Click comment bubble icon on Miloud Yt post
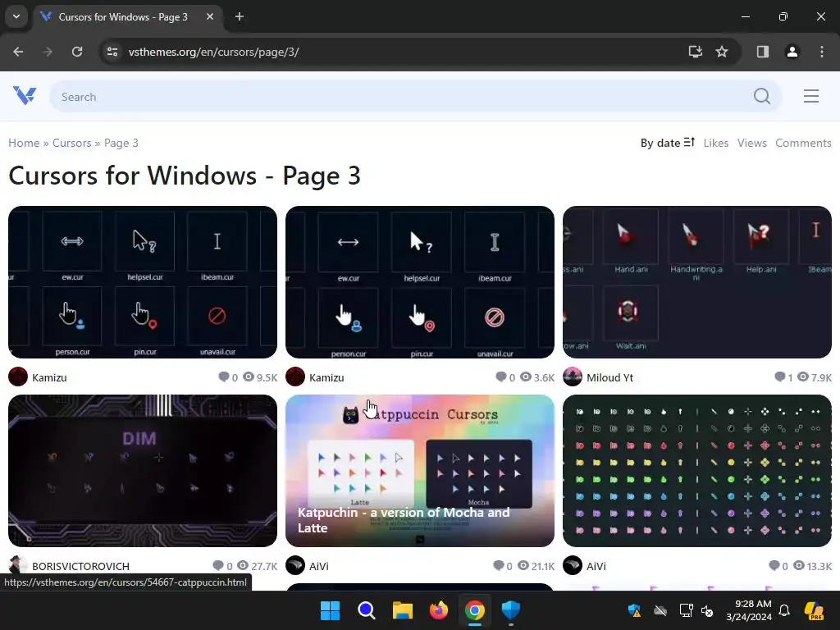 tap(780, 377)
